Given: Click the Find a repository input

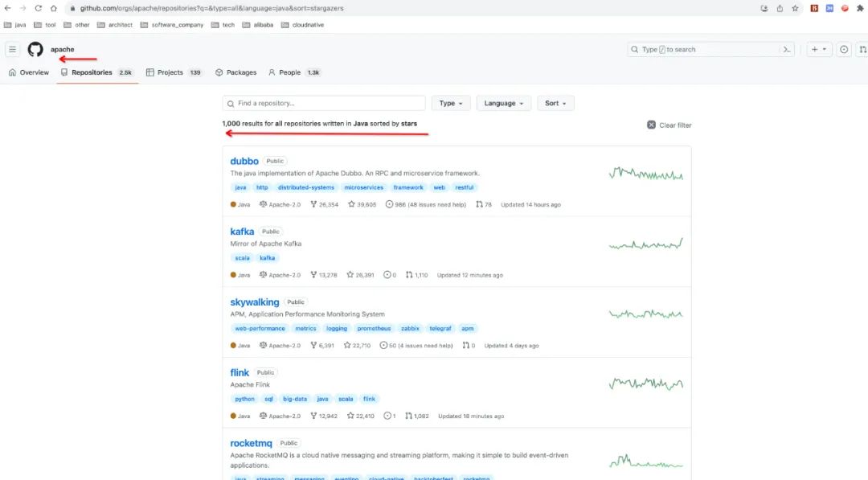Looking at the screenshot, I should [324, 103].
